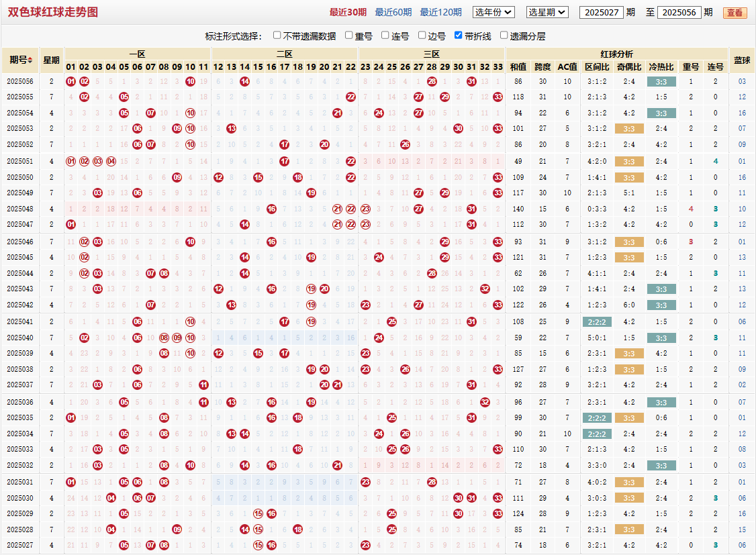Open the 选年份 dropdown
Image resolution: width=756 pixels, height=555 pixels.
coord(493,12)
